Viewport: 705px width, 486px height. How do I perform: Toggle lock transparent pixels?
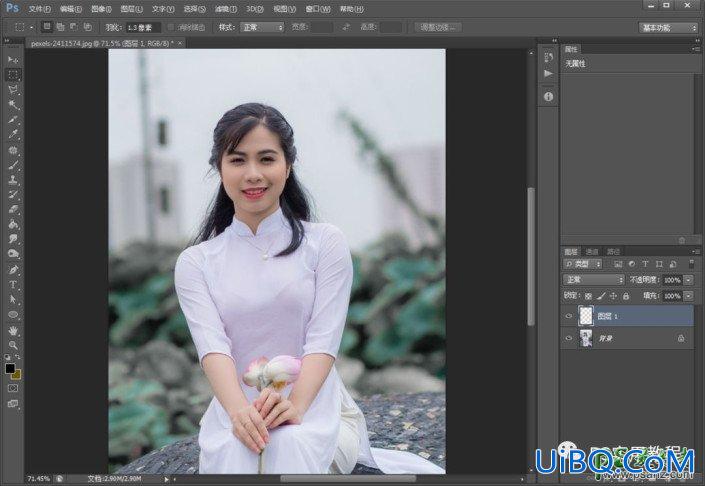coord(588,296)
